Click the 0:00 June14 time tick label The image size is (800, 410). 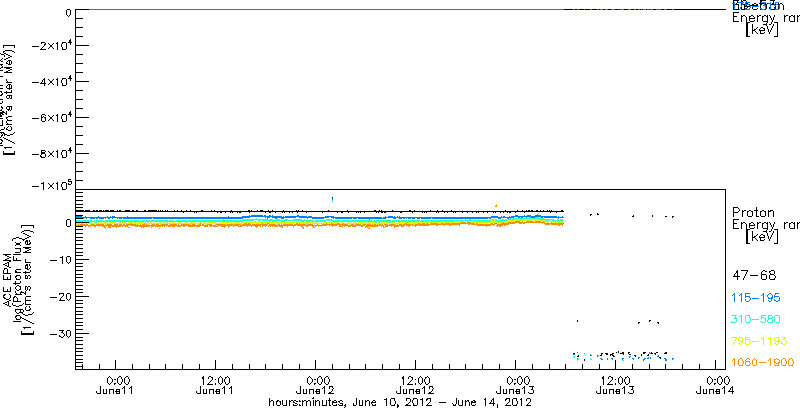pyautogui.click(x=716, y=386)
